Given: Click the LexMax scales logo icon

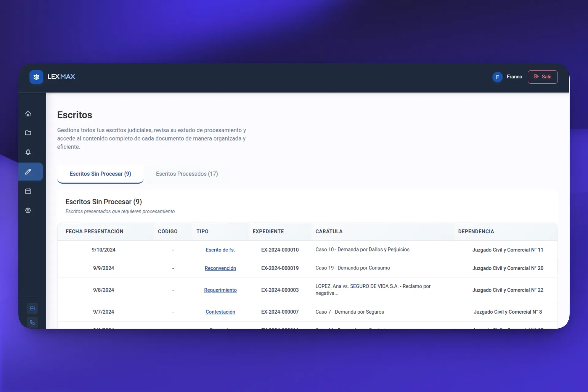Looking at the screenshot, I should coord(36,77).
